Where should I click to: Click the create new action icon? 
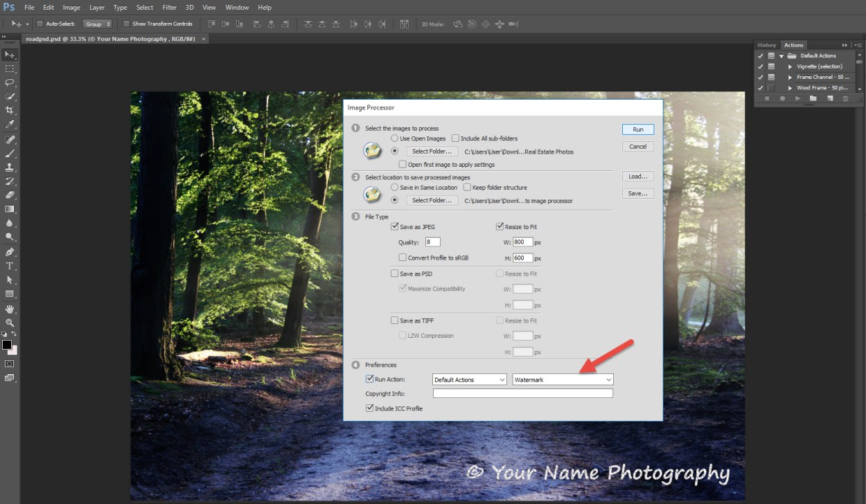829,99
